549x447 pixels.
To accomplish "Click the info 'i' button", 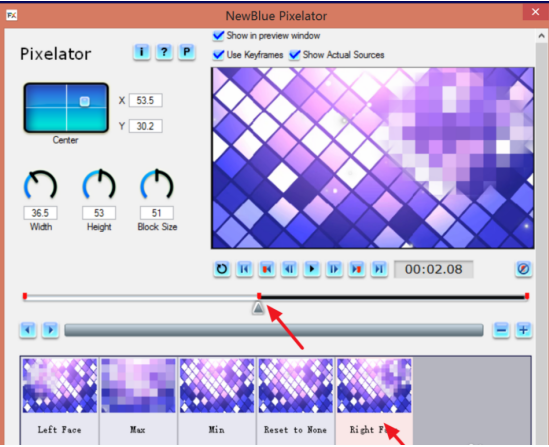I will [141, 52].
